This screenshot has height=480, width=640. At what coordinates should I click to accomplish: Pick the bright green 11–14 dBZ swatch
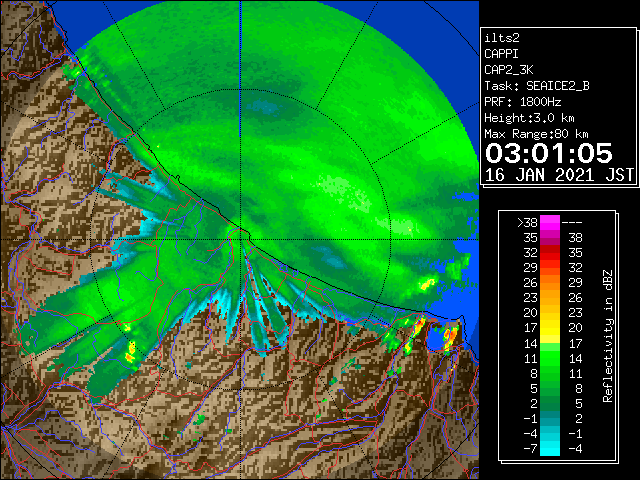[550, 358]
